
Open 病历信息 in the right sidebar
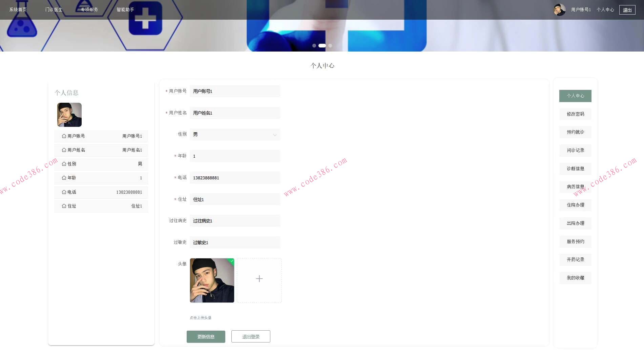(575, 187)
